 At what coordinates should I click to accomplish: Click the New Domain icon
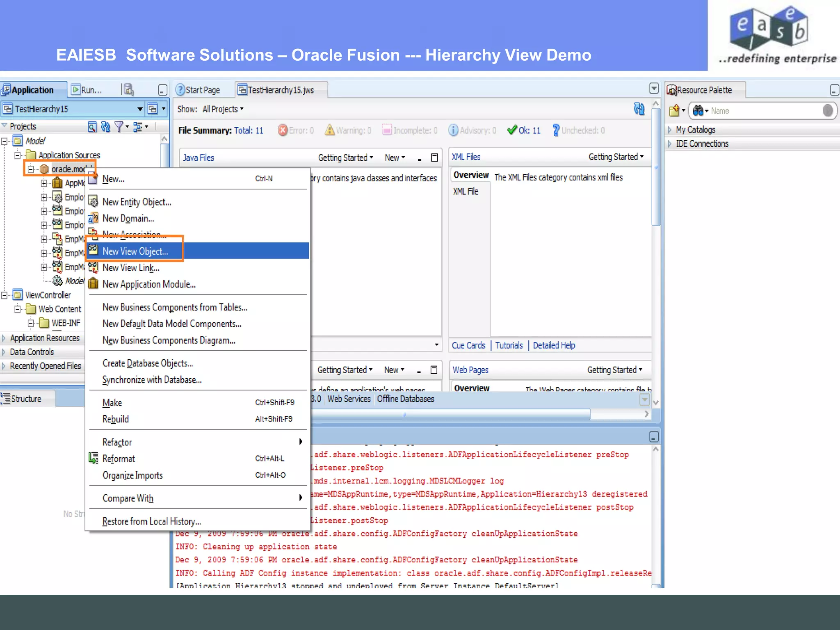tap(94, 218)
